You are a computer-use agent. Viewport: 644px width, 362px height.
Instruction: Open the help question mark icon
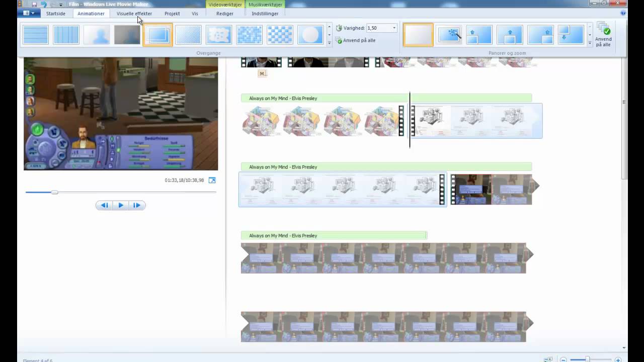tap(623, 13)
